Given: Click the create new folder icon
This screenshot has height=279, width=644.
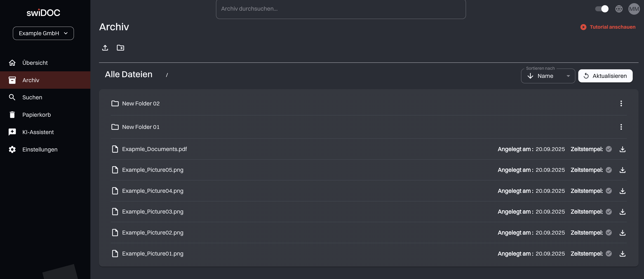Looking at the screenshot, I should click(120, 48).
